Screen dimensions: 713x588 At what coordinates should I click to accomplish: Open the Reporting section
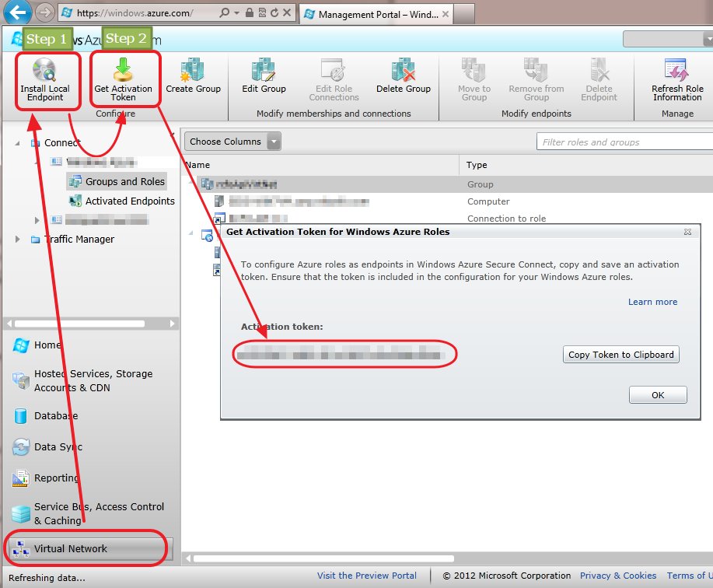(x=45, y=478)
